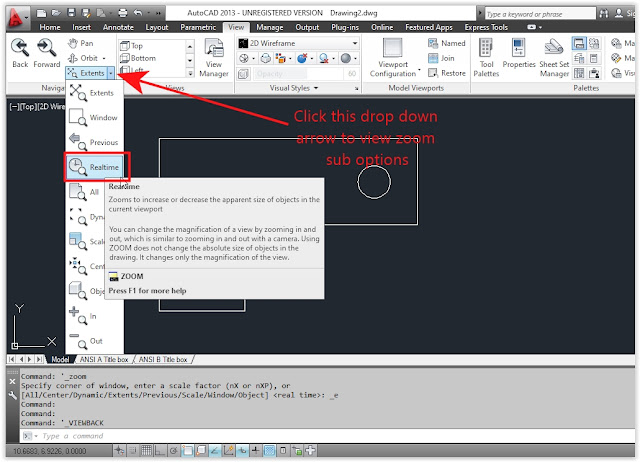Click the Restore viewport button
Screen dimensions: 640x462
[447, 73]
